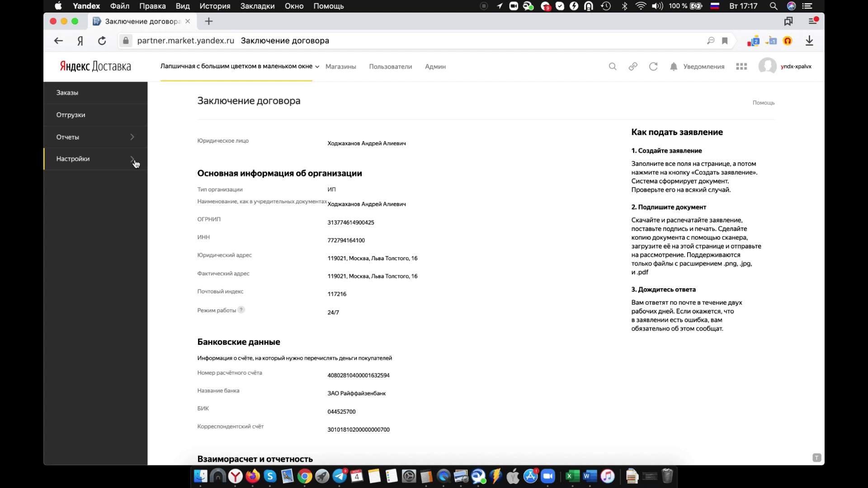Click the link chain icon in the header
The width and height of the screenshot is (868, 488).
point(633,66)
